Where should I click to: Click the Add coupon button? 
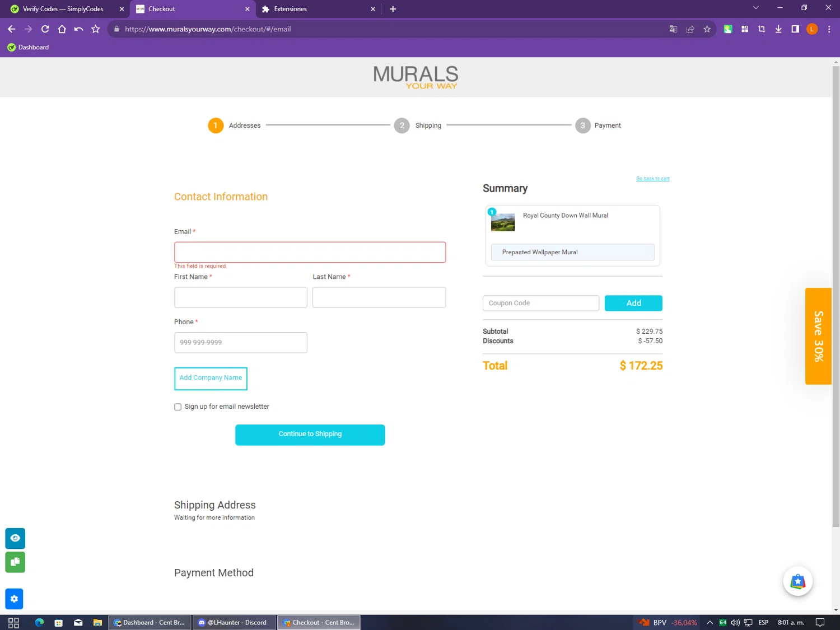[x=633, y=303]
